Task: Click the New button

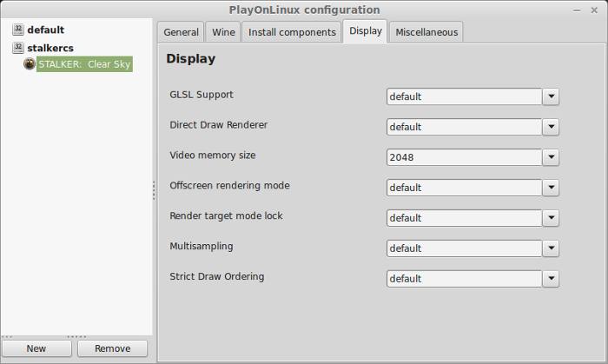Action: pyautogui.click(x=36, y=348)
